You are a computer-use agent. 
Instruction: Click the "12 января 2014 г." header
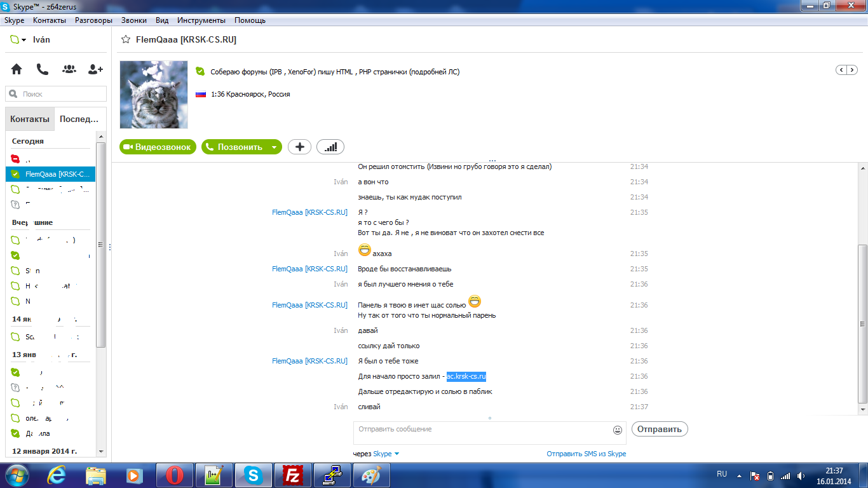click(44, 451)
